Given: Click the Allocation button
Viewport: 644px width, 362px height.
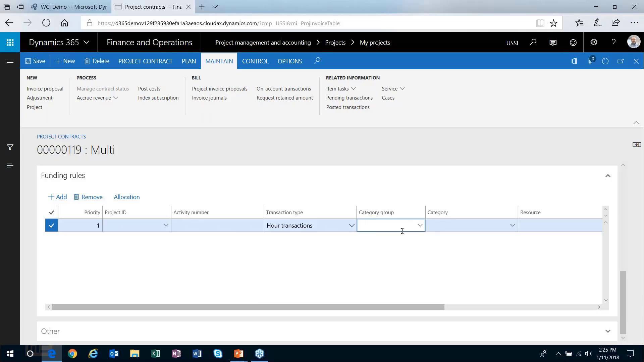Looking at the screenshot, I should (x=126, y=197).
